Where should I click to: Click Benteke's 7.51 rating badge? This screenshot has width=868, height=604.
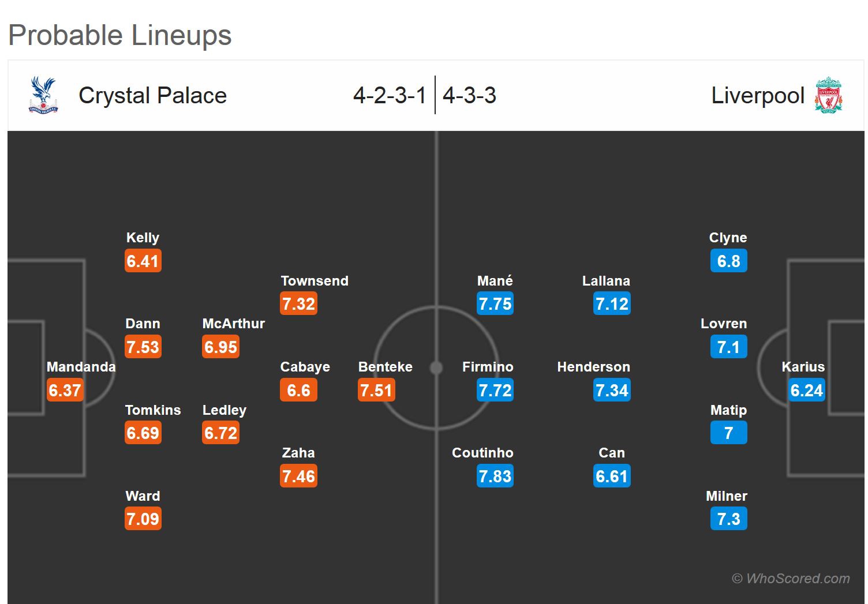[x=376, y=391]
